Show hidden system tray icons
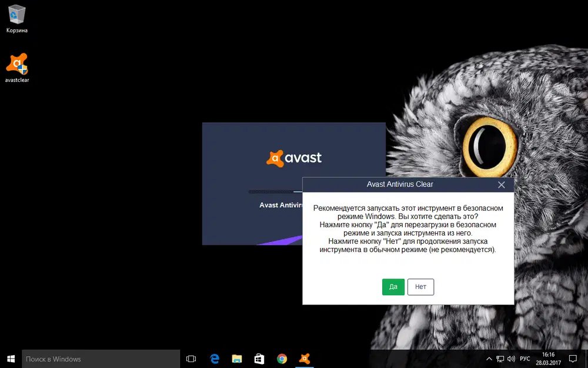The height and width of the screenshot is (368, 588). point(489,359)
